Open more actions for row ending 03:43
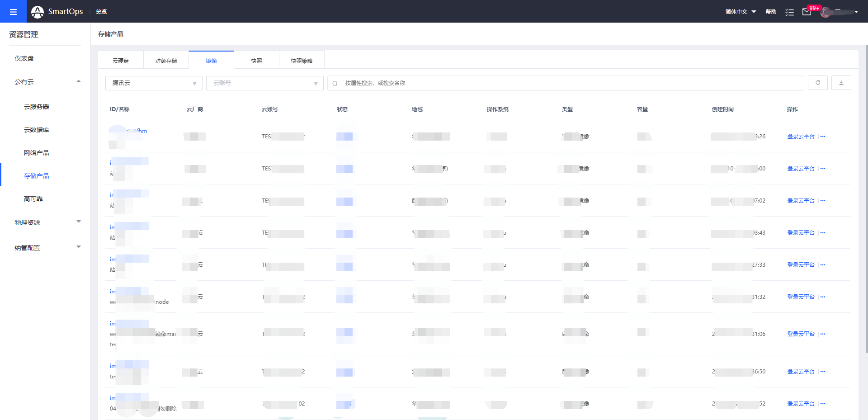Screen dimensions: 868x420 pos(823,233)
